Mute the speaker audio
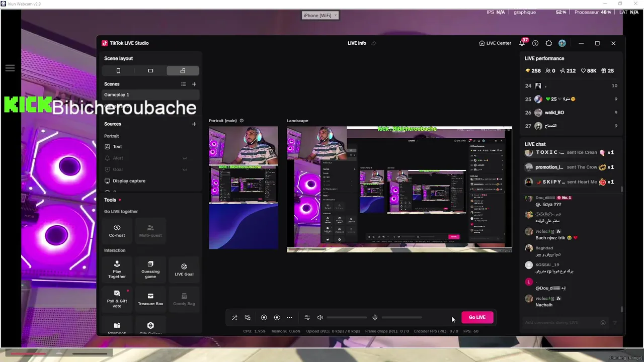Viewport: 644px width, 362px height. point(320,317)
